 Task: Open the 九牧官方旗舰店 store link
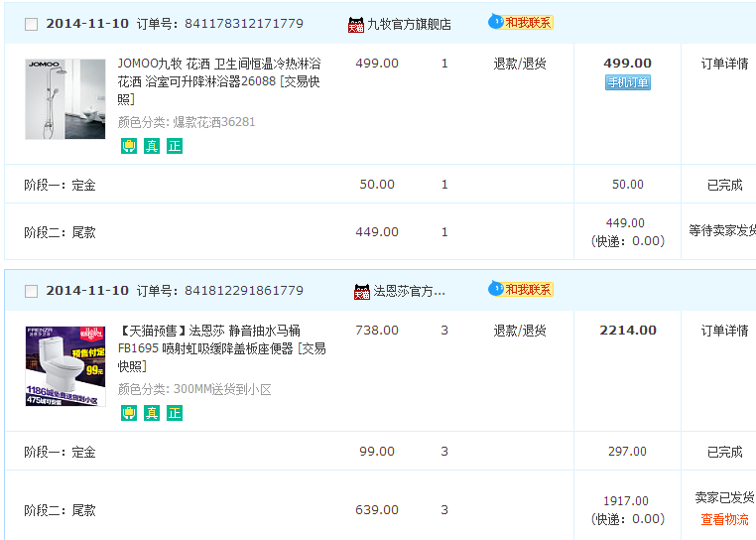pyautogui.click(x=409, y=25)
